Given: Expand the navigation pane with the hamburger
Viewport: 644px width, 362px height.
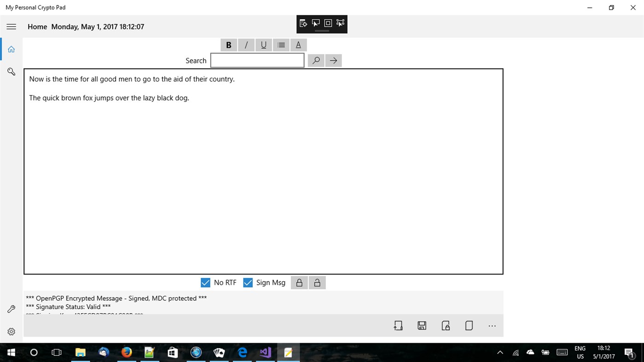Looking at the screenshot, I should (11, 26).
